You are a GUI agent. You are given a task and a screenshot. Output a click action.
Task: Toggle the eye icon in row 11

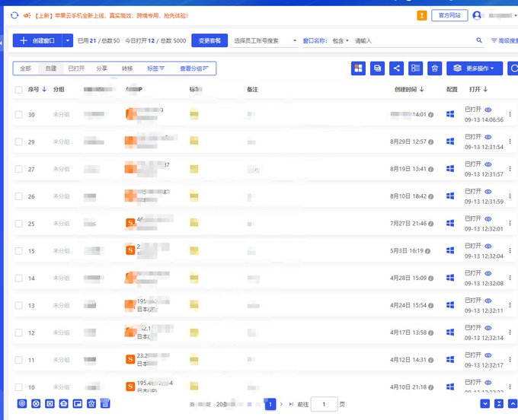coord(488,355)
